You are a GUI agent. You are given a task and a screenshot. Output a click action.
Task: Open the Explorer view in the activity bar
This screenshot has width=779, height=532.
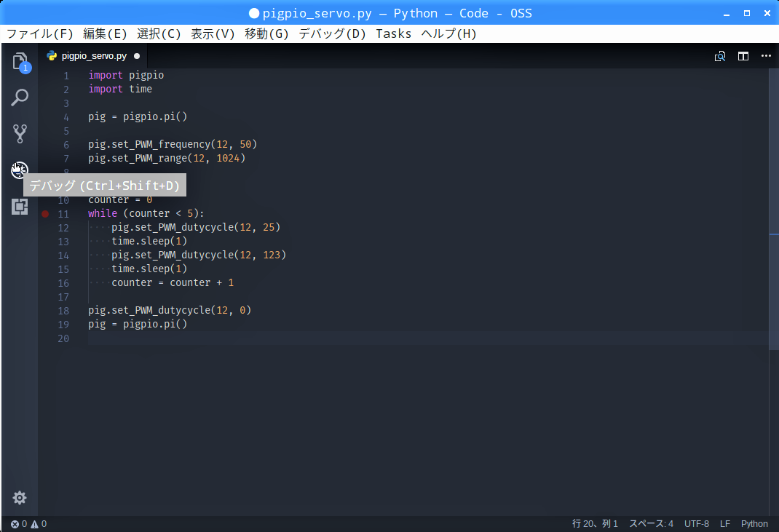click(20, 62)
